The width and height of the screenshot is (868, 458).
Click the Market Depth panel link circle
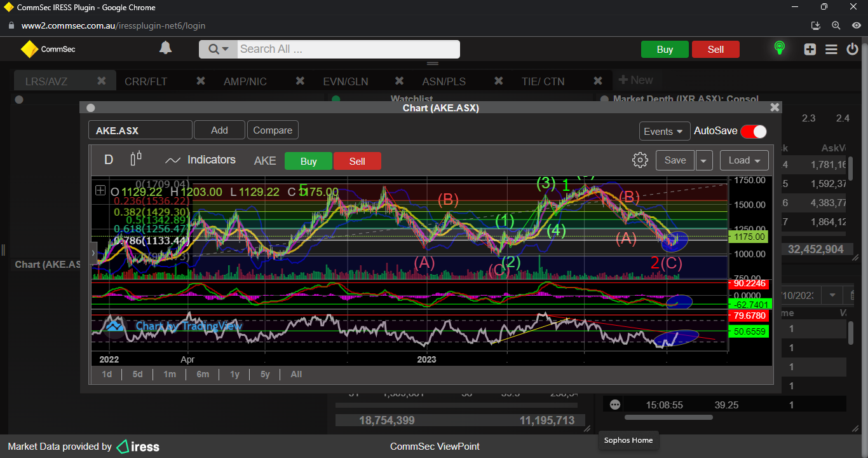(605, 99)
